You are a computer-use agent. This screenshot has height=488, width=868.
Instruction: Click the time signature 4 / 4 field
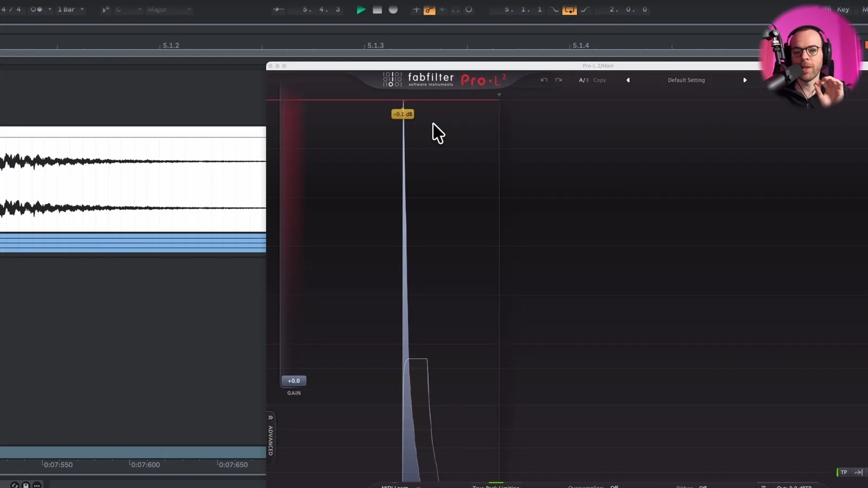[x=11, y=10]
